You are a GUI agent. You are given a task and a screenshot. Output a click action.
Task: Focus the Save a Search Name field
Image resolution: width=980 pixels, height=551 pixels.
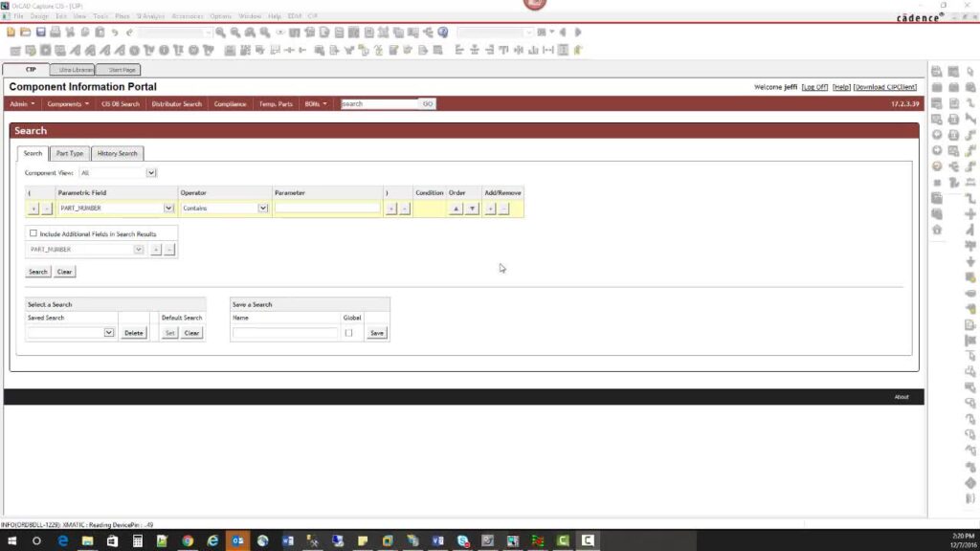tap(285, 333)
